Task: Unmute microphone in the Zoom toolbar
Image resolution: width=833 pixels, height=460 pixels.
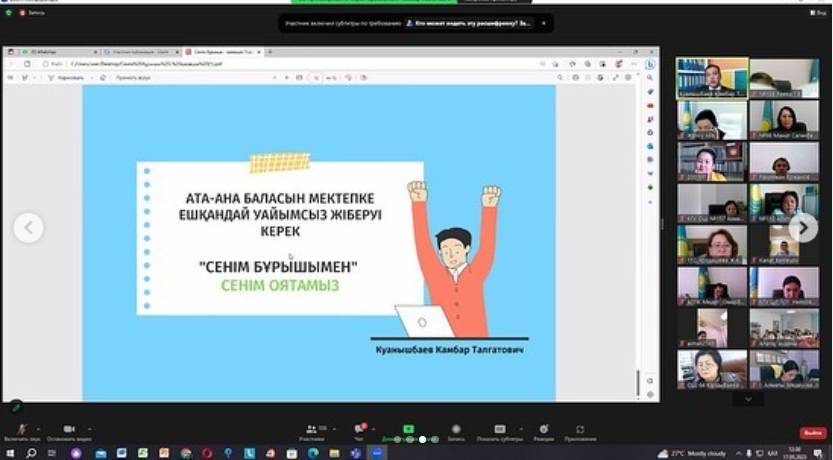Action: [21, 429]
